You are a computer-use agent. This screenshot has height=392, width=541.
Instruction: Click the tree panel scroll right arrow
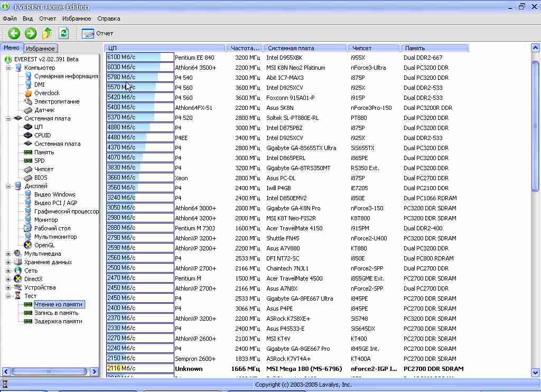tap(94, 371)
